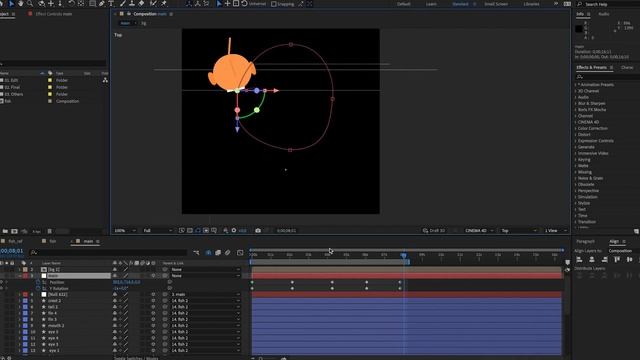
Task: Switch to the fish timeline tab
Action: pyautogui.click(x=52, y=241)
